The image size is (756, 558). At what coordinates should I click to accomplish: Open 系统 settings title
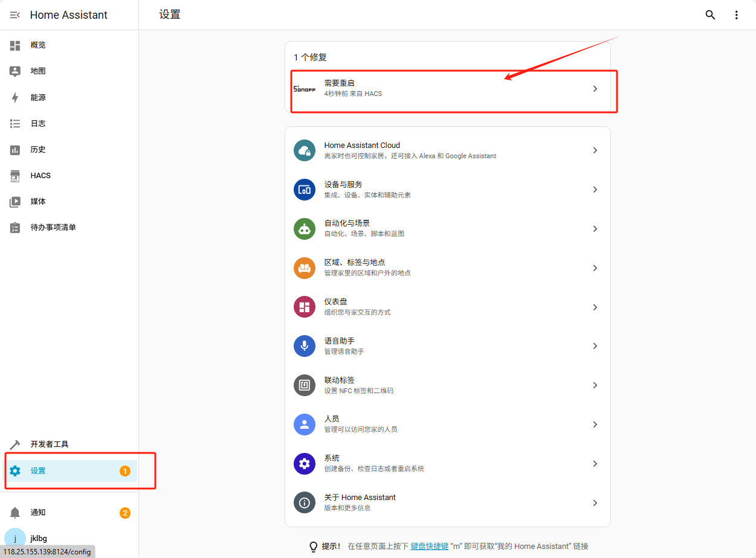tap(332, 458)
